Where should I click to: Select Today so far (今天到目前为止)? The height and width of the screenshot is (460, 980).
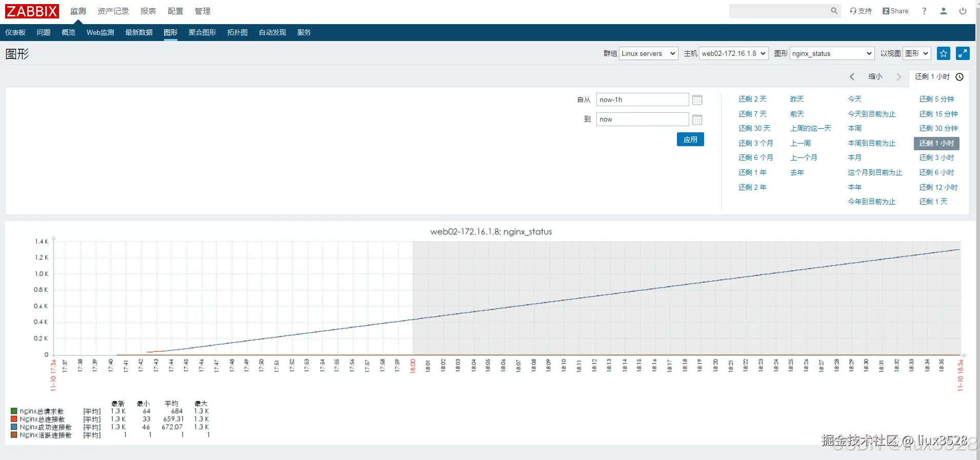click(872, 114)
